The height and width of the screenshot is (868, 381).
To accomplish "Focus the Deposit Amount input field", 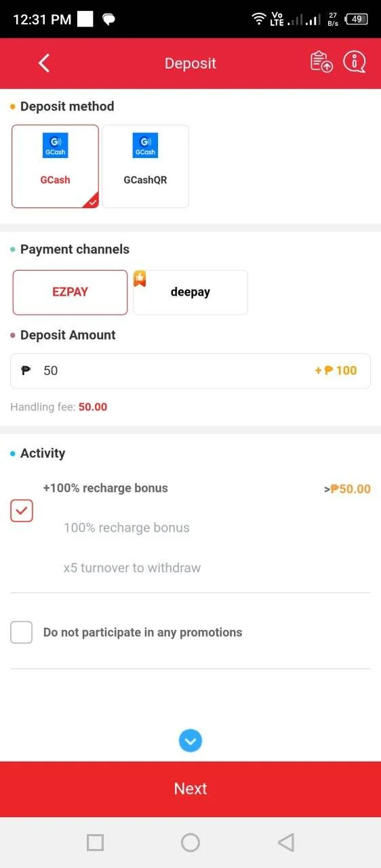I will click(x=190, y=371).
